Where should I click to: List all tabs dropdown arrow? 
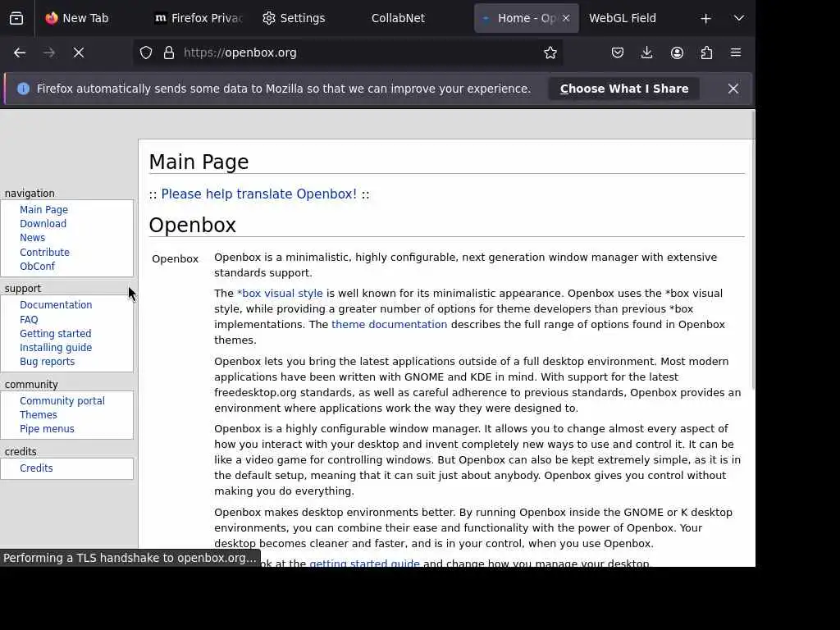pyautogui.click(x=739, y=18)
